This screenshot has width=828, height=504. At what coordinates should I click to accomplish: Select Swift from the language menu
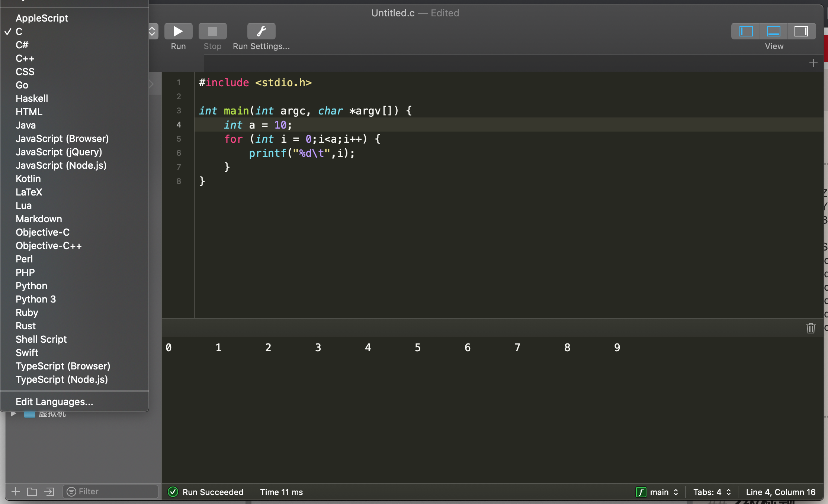pos(27,352)
